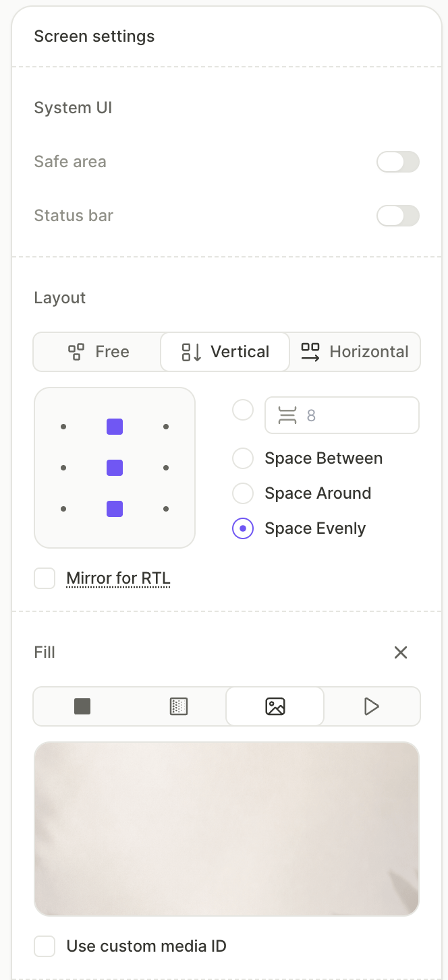Set alignment to bottom-left dot
Screen dimensions: 448x980
tap(63, 509)
